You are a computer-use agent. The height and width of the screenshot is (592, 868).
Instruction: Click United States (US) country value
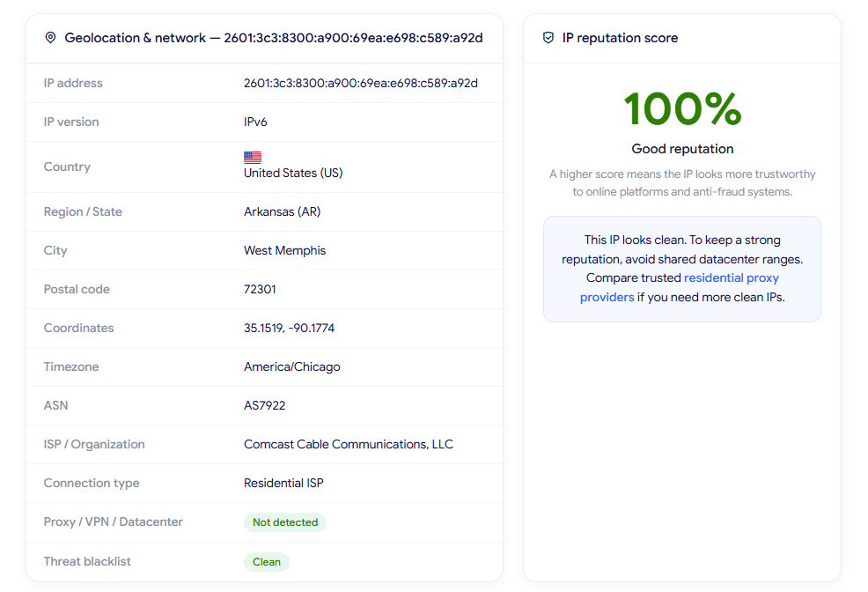click(x=293, y=173)
